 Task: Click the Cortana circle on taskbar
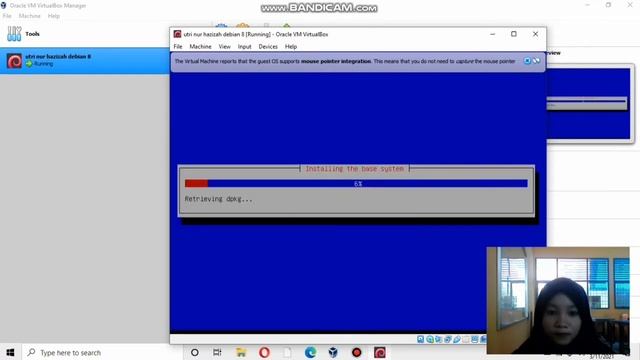pos(195,352)
